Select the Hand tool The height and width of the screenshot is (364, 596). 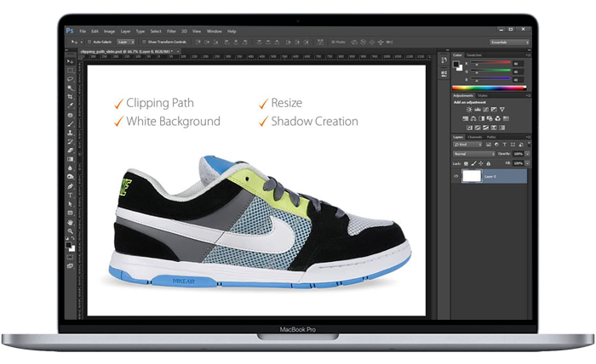[71, 223]
